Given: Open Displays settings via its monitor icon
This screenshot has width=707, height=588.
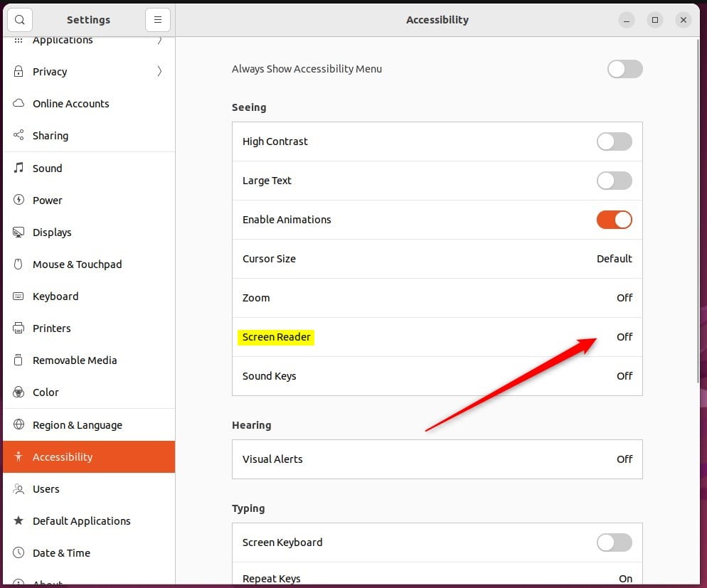Looking at the screenshot, I should (x=19, y=232).
